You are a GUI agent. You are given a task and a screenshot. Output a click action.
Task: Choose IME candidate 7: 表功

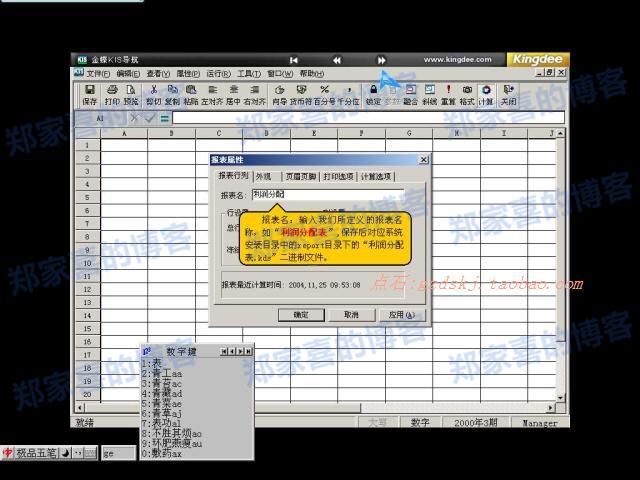pyautogui.click(x=161, y=423)
